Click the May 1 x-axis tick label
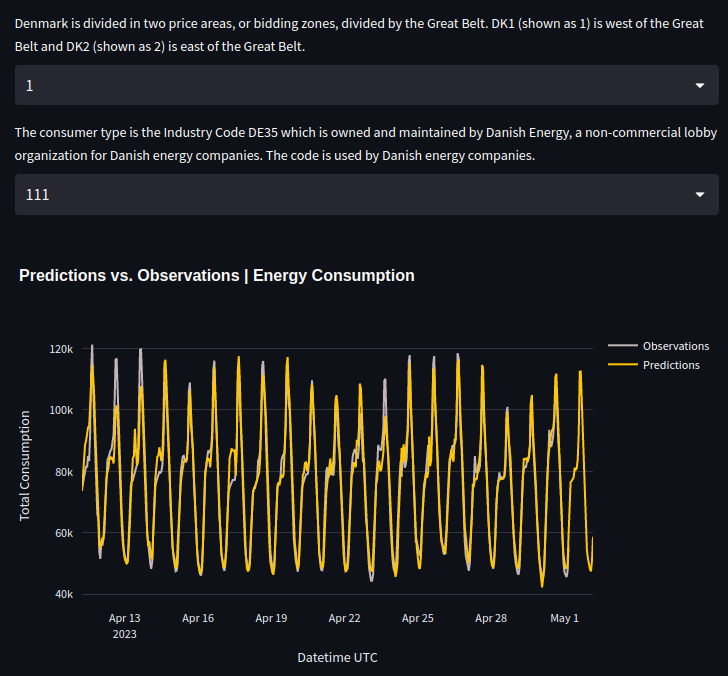The width and height of the screenshot is (728, 676). tap(565, 618)
